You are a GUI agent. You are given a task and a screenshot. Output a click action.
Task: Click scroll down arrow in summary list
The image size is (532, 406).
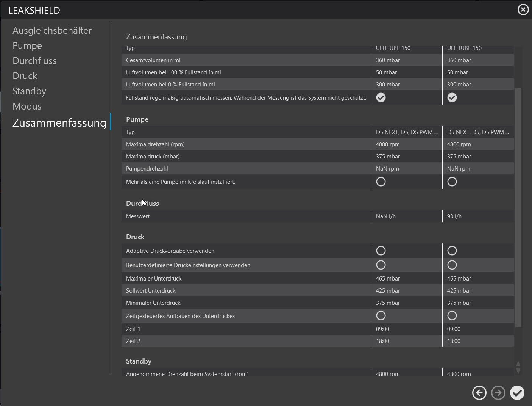(518, 371)
